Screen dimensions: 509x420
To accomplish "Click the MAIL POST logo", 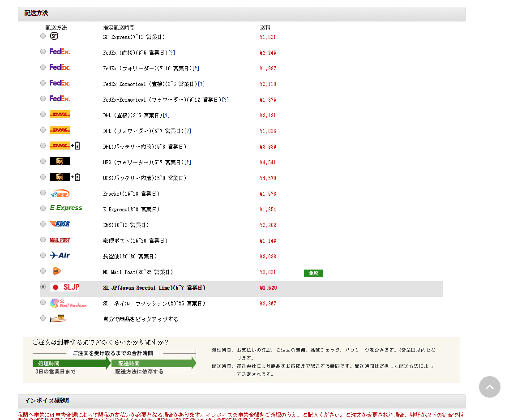I will pyautogui.click(x=60, y=240).
